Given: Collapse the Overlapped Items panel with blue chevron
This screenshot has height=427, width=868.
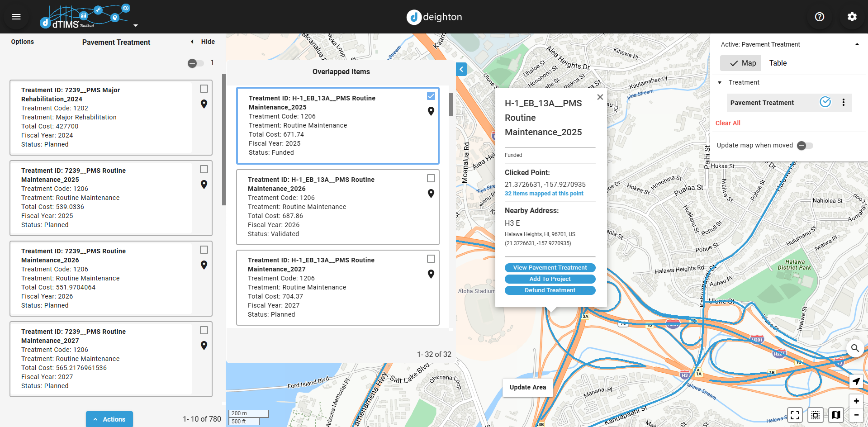Looking at the screenshot, I should pos(461,69).
